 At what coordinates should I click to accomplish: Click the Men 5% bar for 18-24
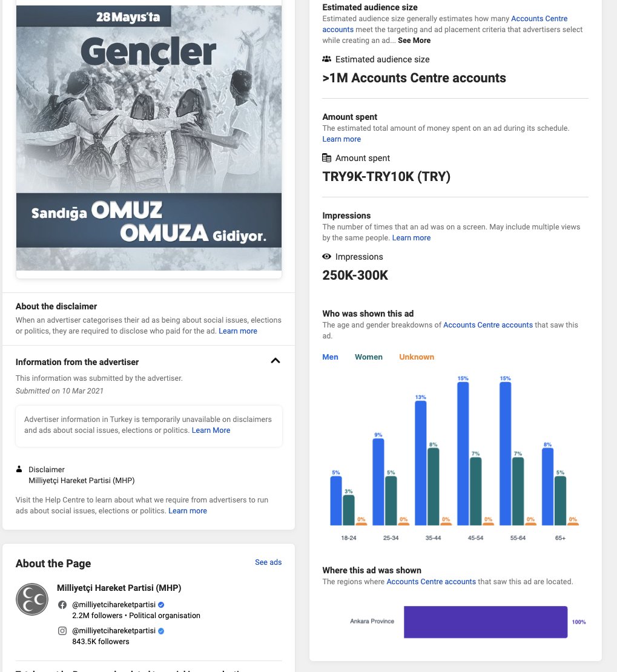point(335,501)
